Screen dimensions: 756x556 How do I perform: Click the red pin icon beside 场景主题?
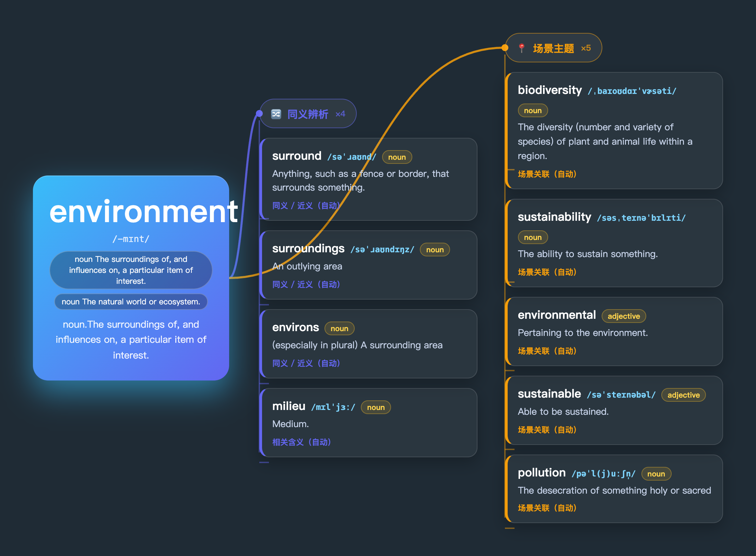[x=521, y=48]
